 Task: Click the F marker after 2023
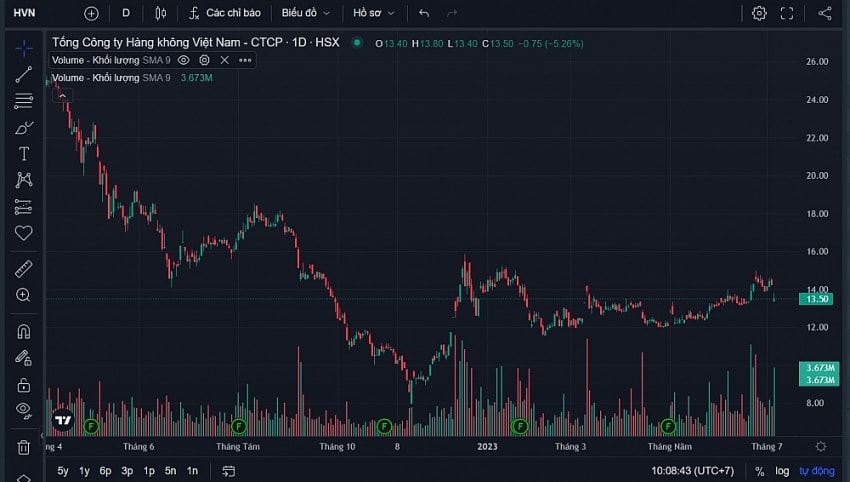[520, 427]
